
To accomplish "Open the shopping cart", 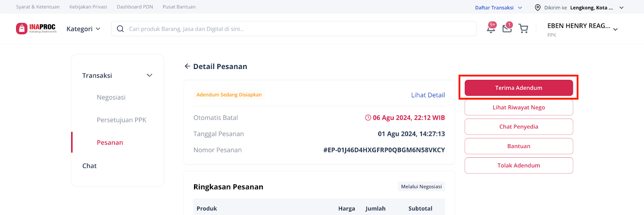I will click(523, 29).
